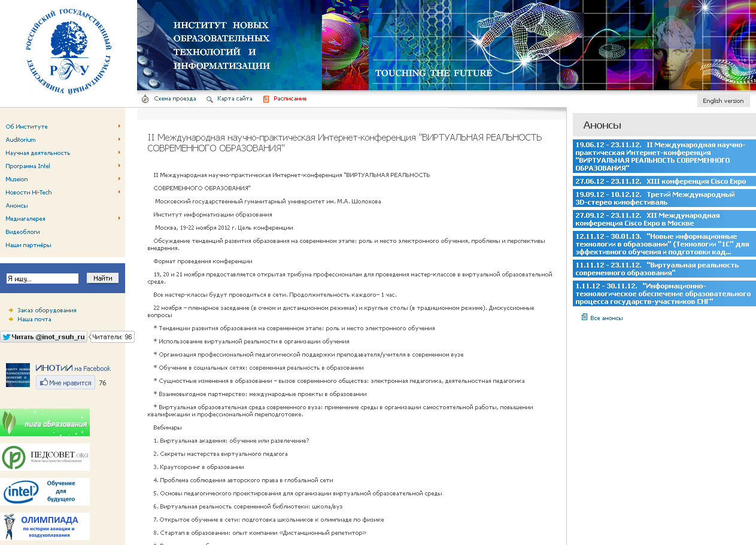The width and height of the screenshot is (756, 545).
Task: Click the line Краутсорсинг в образовании
Action: 199,467
